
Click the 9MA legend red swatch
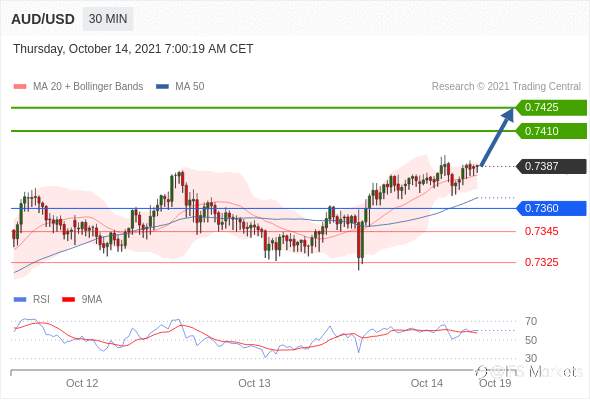[68, 300]
